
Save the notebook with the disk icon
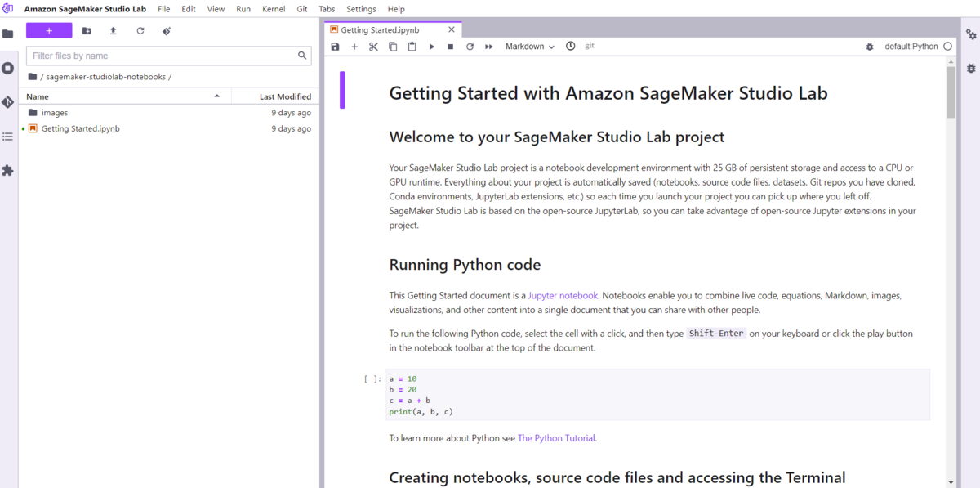pos(335,47)
